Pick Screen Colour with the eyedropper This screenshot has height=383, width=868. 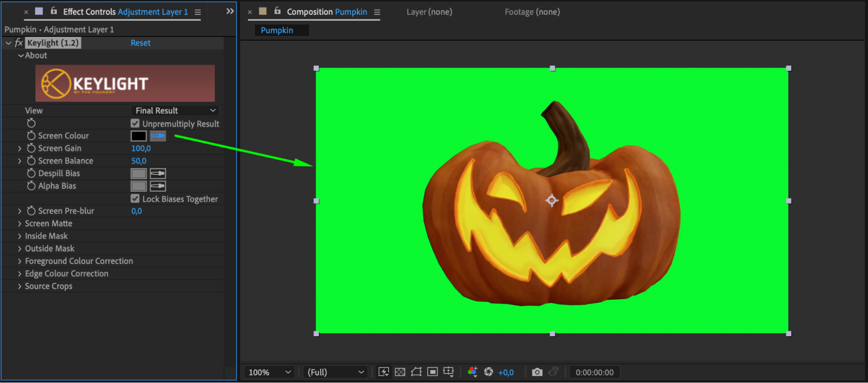158,136
